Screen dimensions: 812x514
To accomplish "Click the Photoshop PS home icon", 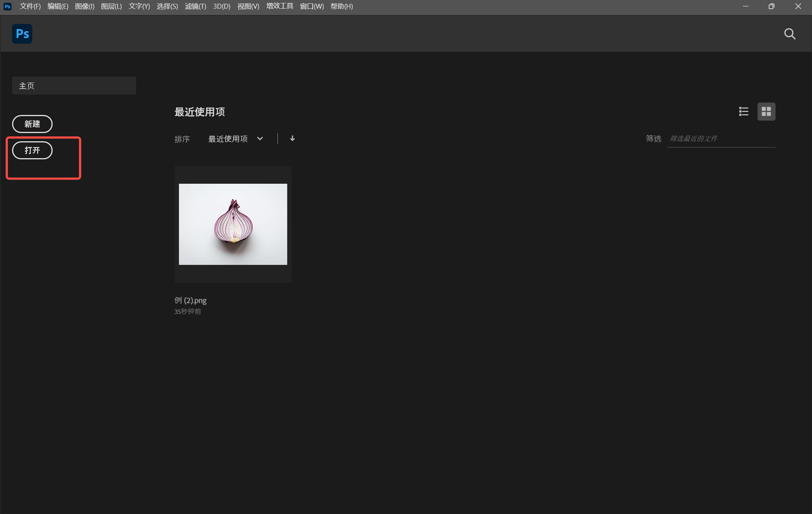I will tap(22, 33).
